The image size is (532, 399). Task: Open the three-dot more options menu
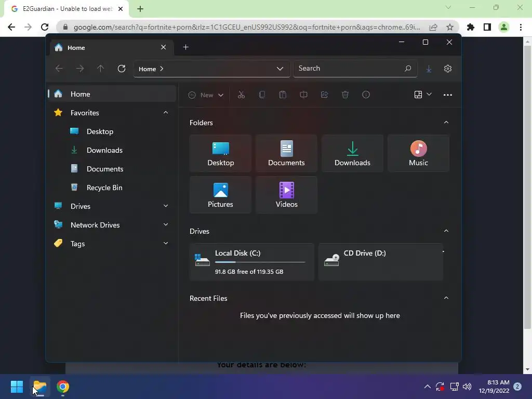point(448,95)
